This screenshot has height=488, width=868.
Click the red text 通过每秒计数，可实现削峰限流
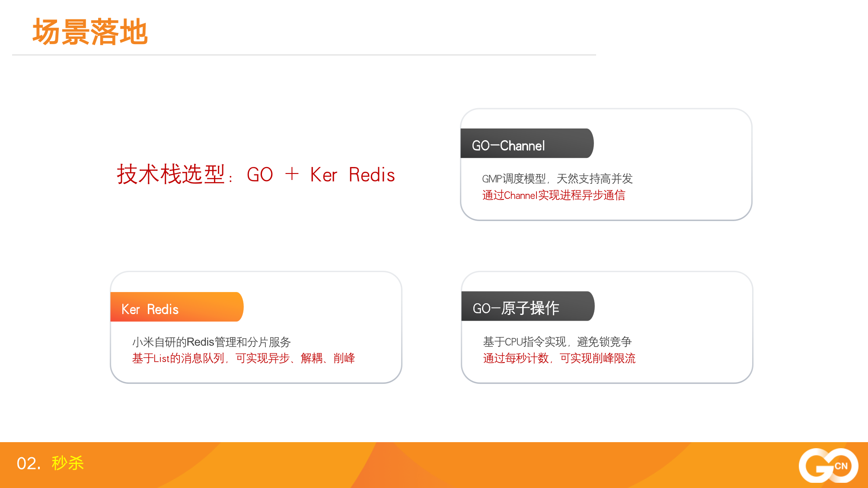[559, 358]
